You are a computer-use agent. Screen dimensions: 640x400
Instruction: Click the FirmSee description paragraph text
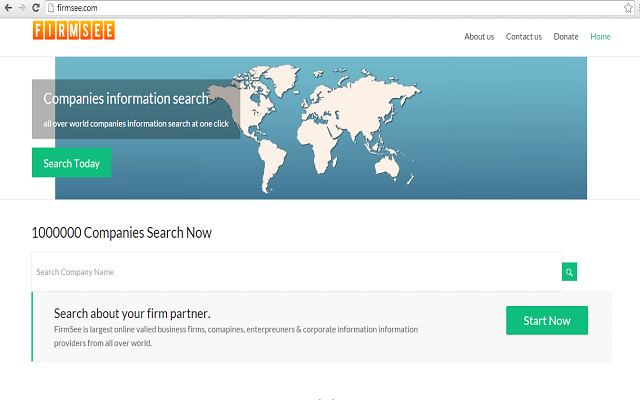(x=235, y=336)
